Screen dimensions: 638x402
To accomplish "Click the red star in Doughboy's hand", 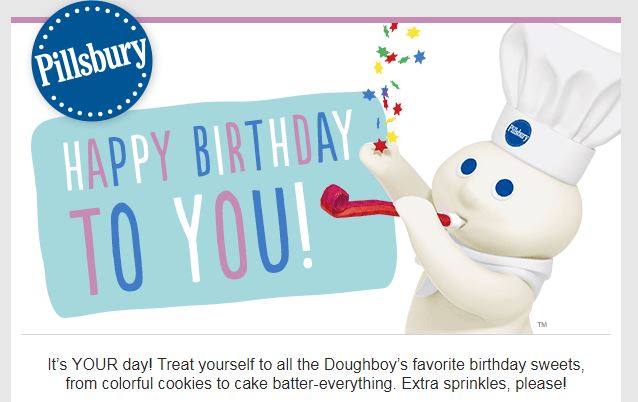I will click(380, 146).
